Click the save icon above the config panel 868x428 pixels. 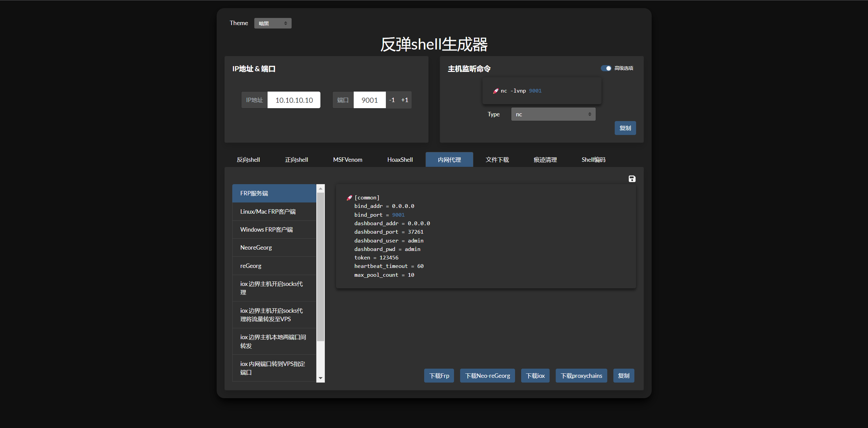tap(632, 179)
